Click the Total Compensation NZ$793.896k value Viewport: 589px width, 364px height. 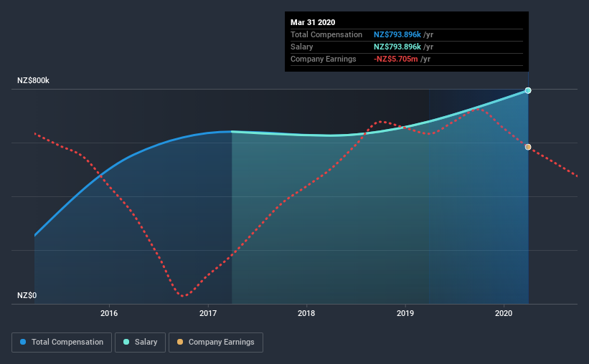(397, 34)
